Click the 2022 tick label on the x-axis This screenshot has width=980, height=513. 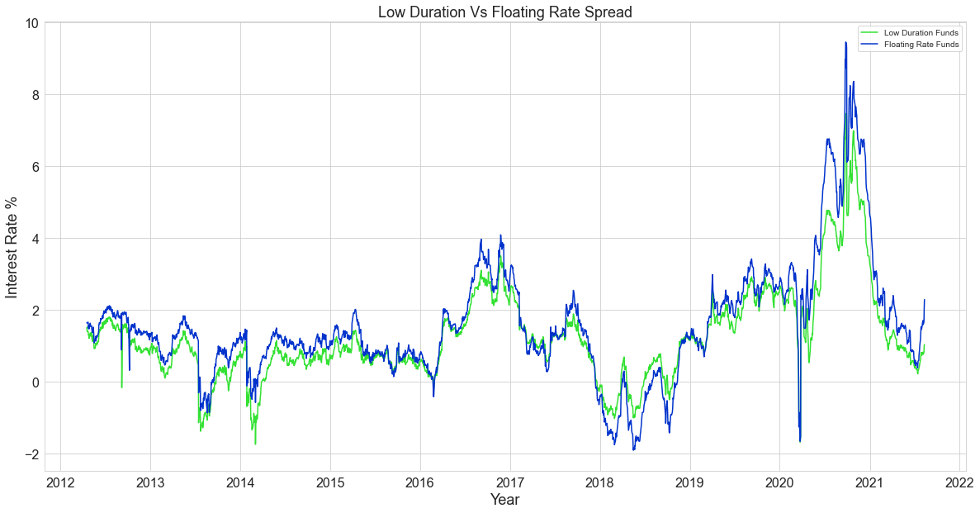point(960,482)
